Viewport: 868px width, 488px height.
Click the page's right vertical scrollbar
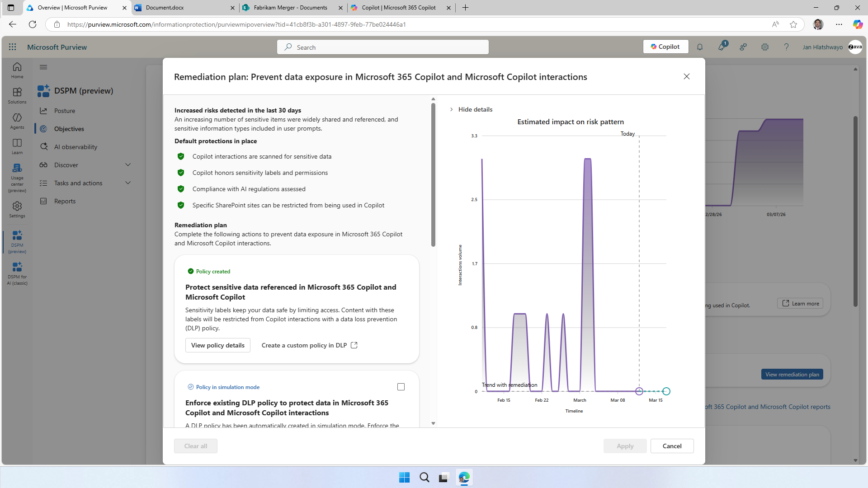click(x=855, y=211)
